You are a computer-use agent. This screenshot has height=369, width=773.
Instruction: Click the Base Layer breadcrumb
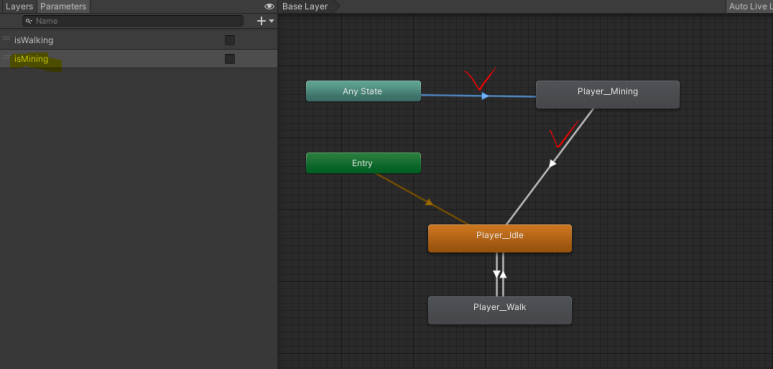point(306,6)
